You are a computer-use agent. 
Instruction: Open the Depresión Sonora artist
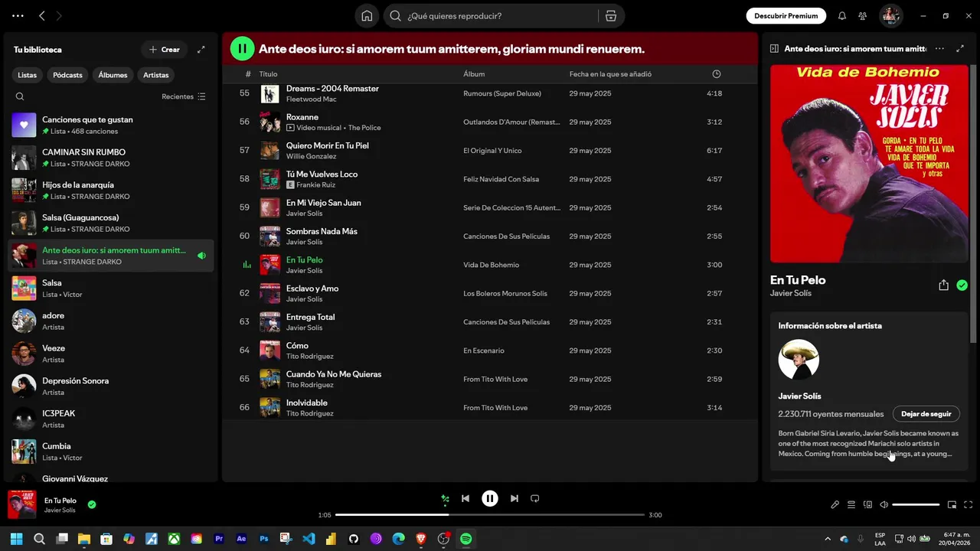tap(111, 386)
